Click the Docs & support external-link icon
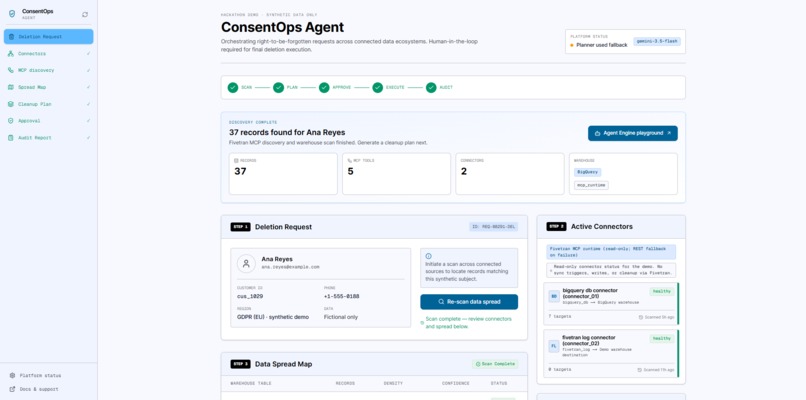The width and height of the screenshot is (806, 400). pos(12,389)
